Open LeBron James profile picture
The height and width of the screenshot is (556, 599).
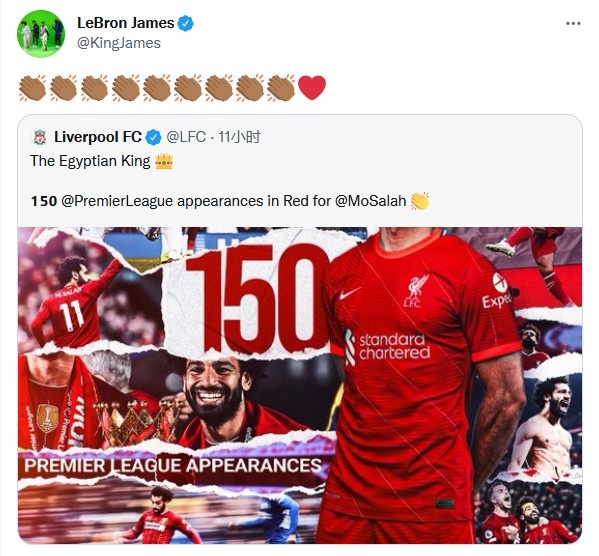point(41,34)
